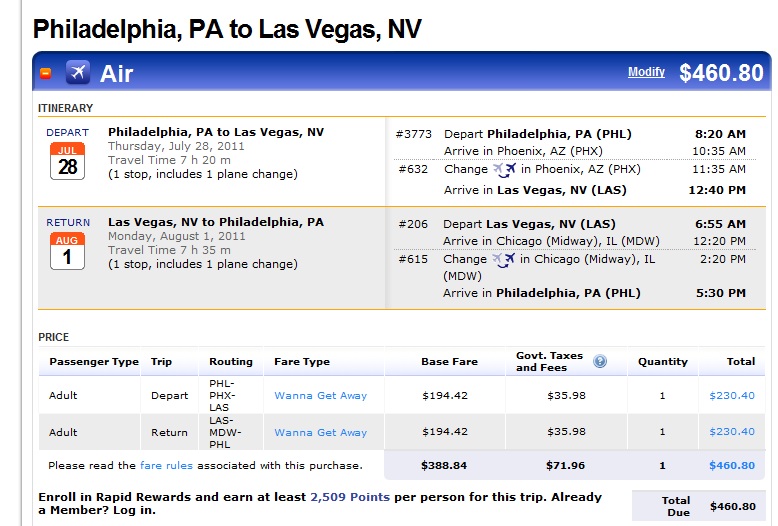Select flight number #206
778x526 pixels.
413,224
